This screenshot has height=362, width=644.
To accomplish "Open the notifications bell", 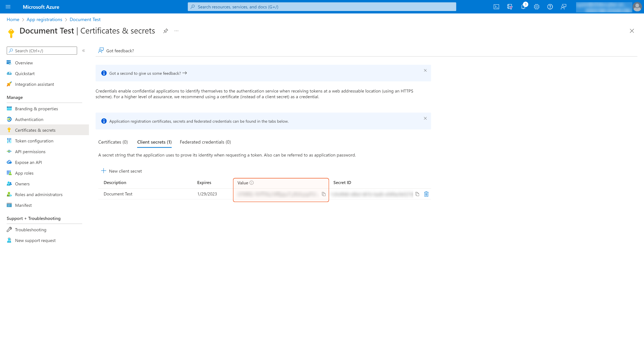I will click(523, 7).
